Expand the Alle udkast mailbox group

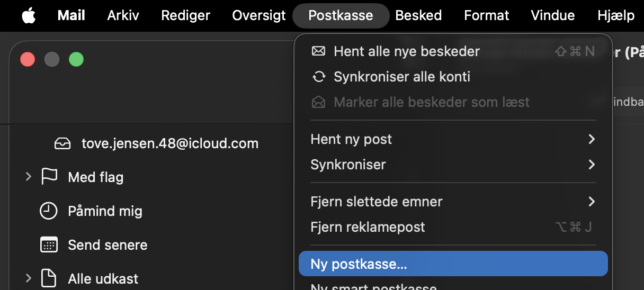pos(29,278)
